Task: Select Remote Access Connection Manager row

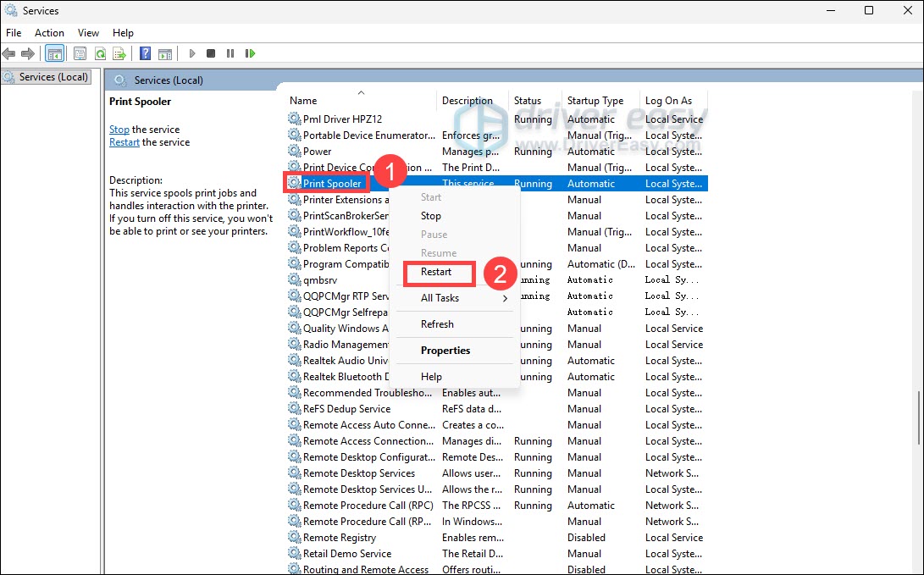Action: (497, 441)
